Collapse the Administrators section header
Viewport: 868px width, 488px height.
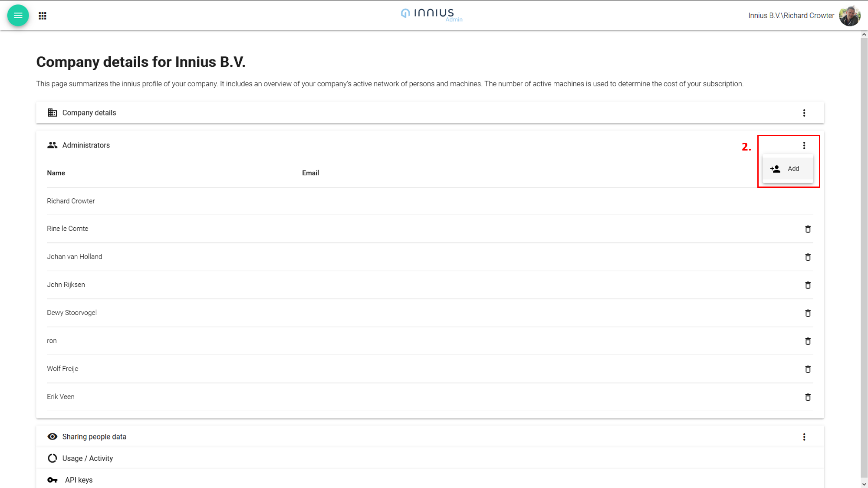click(x=430, y=145)
